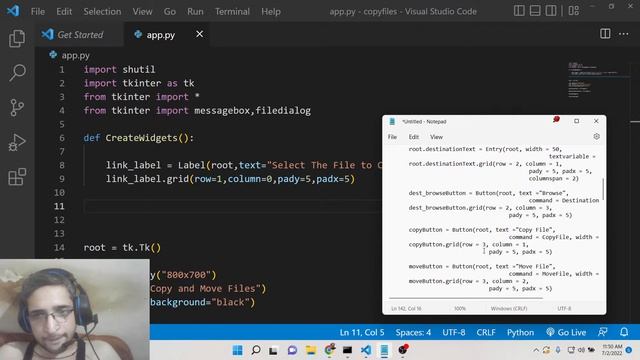Click the CreateWidgets function name
The height and width of the screenshot is (360, 640).
[x=142, y=138]
